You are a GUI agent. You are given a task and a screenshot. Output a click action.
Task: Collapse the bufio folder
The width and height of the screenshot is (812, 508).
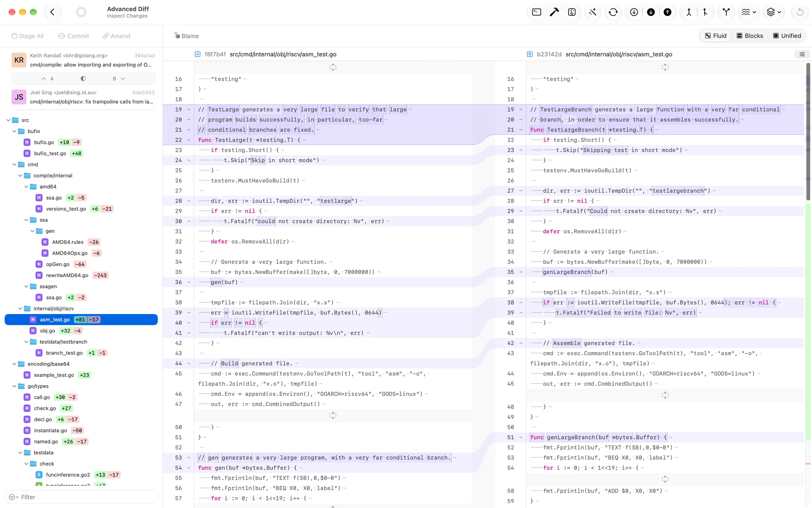point(14,131)
